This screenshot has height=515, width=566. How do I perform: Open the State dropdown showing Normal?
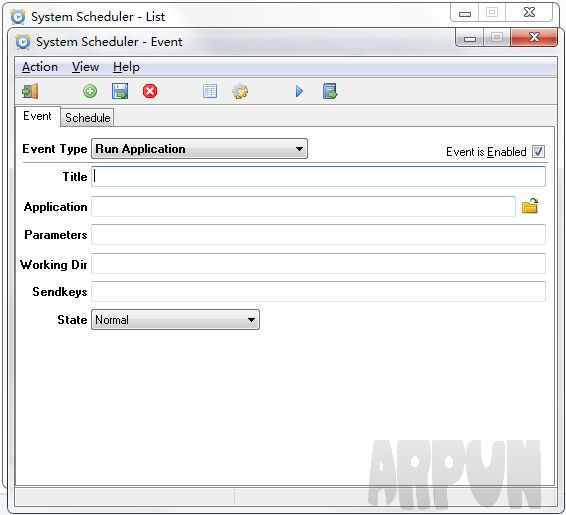175,320
